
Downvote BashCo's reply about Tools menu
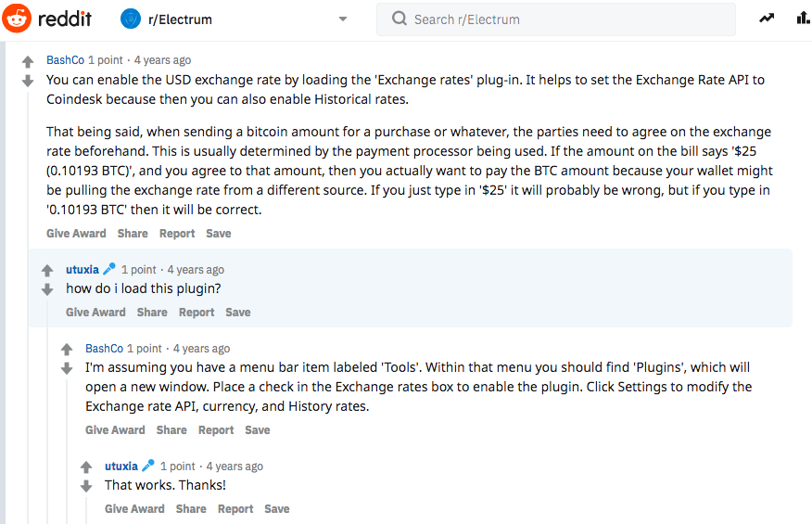(x=67, y=368)
